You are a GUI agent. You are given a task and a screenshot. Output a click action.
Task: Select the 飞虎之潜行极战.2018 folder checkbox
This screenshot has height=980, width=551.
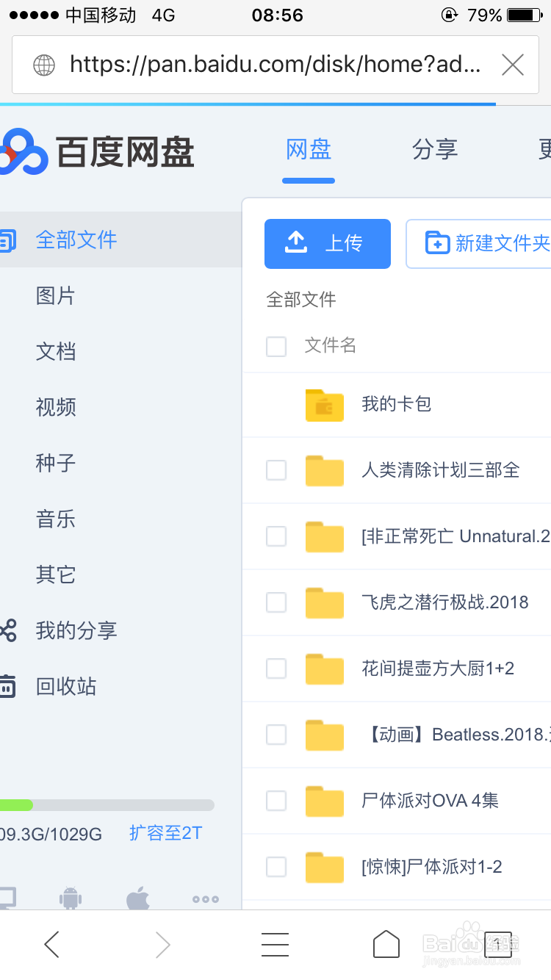click(x=276, y=602)
